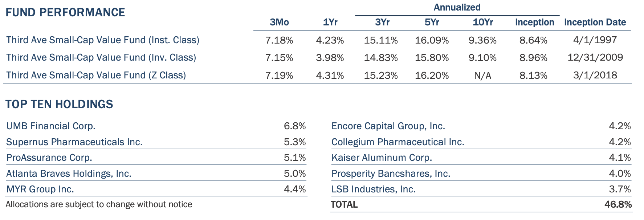Click Third Ave Small-Cap Value Fund Inv. Class
The width and height of the screenshot is (644, 220).
pos(101,57)
